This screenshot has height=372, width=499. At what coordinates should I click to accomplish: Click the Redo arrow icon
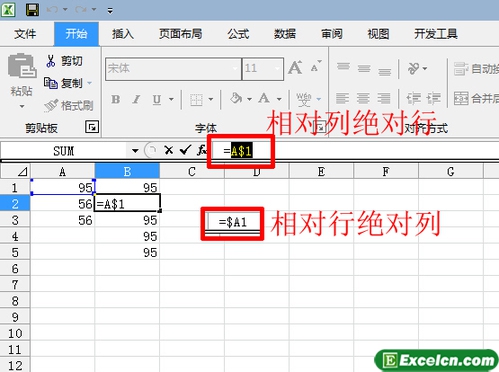tap(80, 10)
